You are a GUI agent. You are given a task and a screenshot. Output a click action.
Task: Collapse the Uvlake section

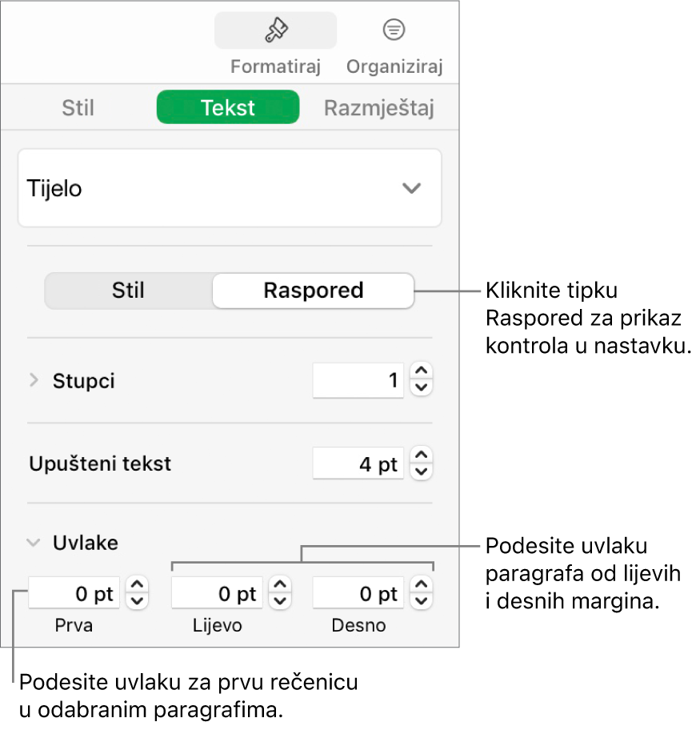click(34, 543)
